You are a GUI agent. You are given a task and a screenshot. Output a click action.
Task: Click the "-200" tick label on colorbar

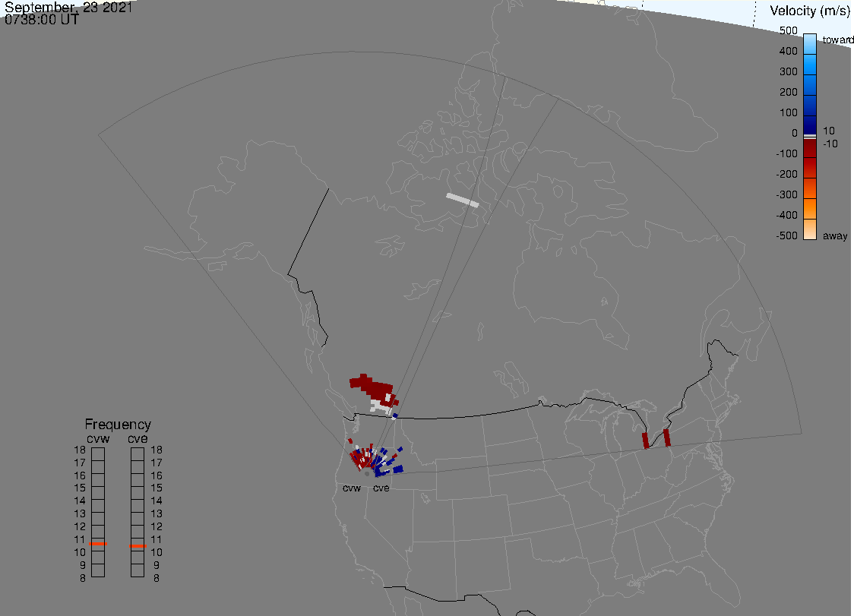(786, 174)
